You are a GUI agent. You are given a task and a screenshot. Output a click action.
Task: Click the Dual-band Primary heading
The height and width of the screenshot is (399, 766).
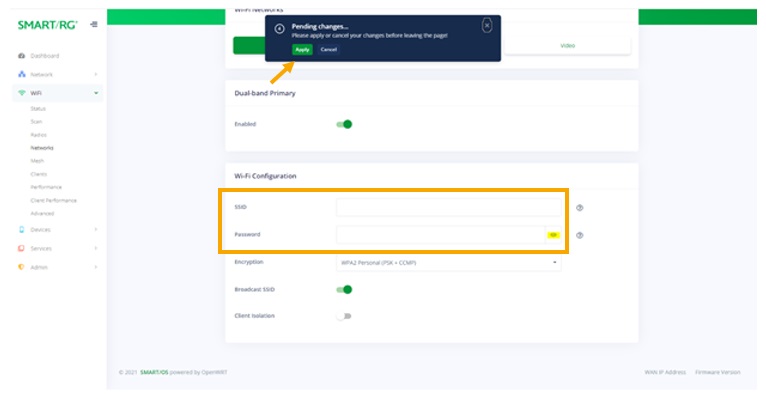coord(265,93)
